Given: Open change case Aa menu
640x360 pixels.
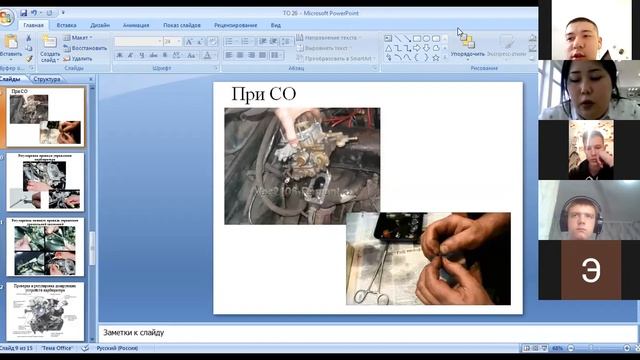Looking at the screenshot, I should click(x=191, y=55).
